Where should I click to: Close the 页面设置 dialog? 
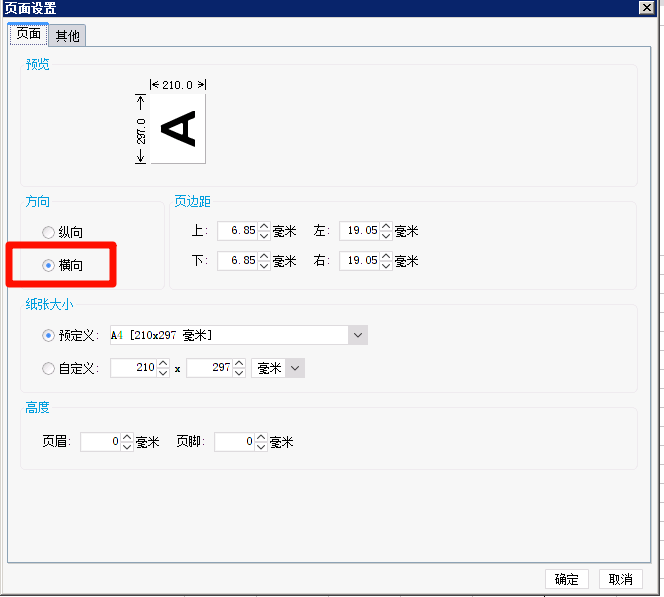[x=647, y=8]
